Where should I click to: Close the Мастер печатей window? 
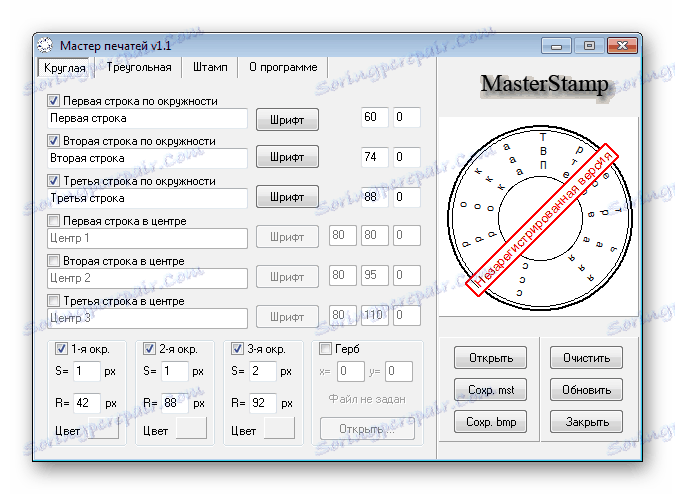622,46
